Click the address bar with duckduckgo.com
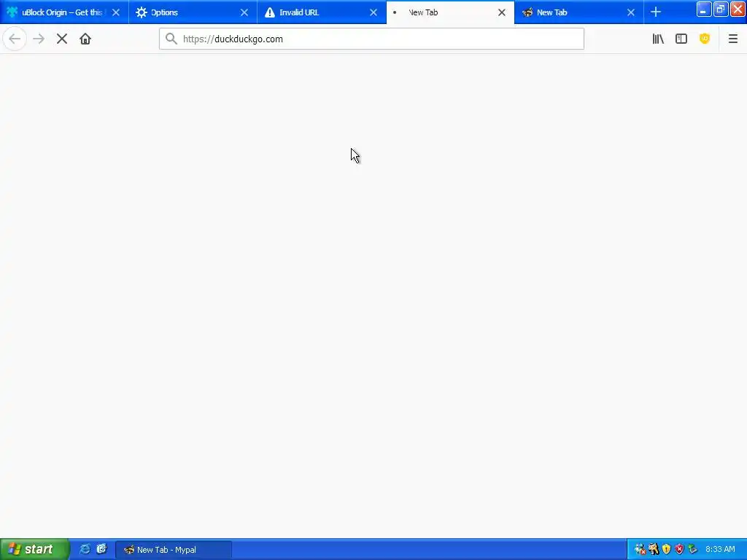This screenshot has width=747, height=560. (x=371, y=39)
